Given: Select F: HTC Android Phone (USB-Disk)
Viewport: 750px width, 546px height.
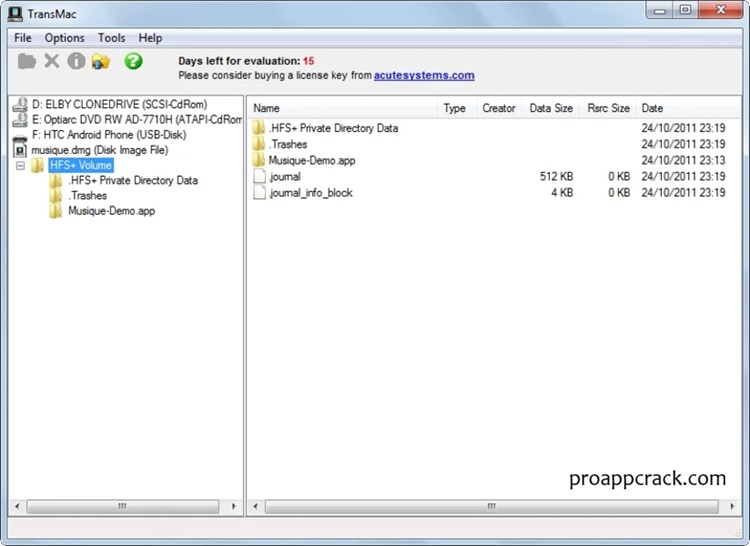Looking at the screenshot, I should [x=109, y=135].
